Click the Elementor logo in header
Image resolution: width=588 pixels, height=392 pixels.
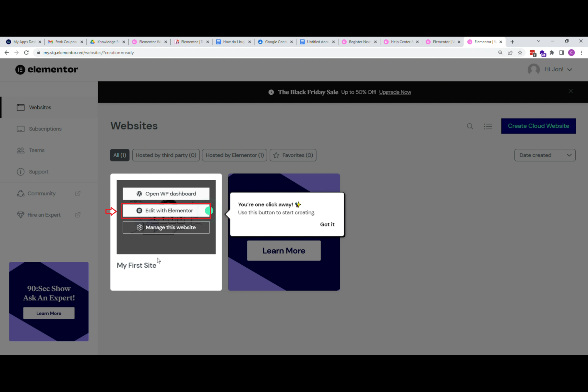tap(46, 69)
